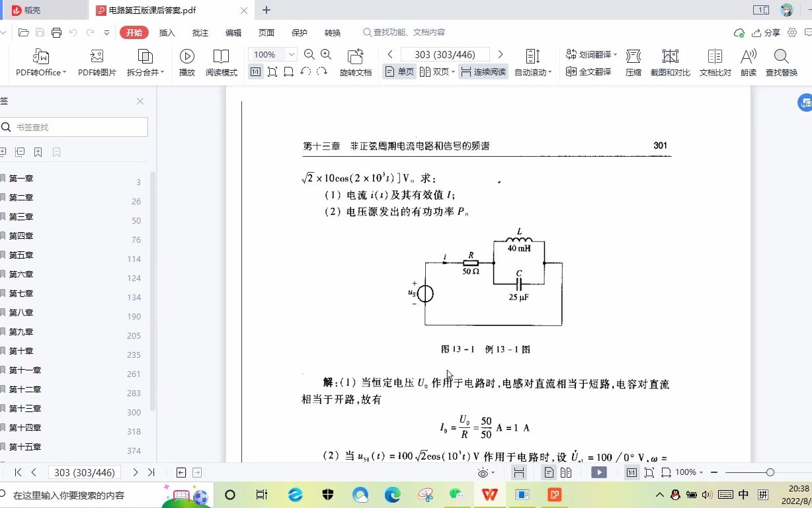
Task: Open the 批注 ribbon tab
Action: tap(200, 32)
